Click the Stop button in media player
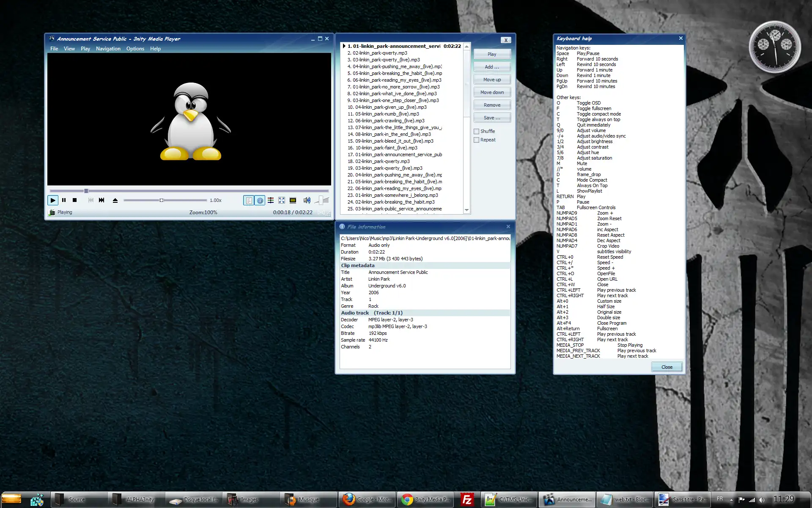The image size is (812, 508). click(74, 200)
